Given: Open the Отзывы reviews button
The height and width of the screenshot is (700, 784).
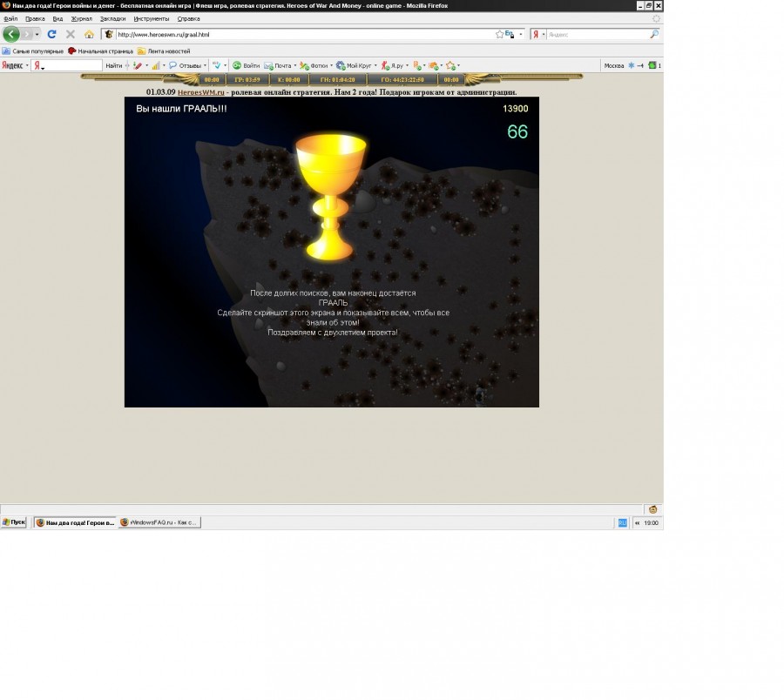Looking at the screenshot, I should tap(185, 65).
